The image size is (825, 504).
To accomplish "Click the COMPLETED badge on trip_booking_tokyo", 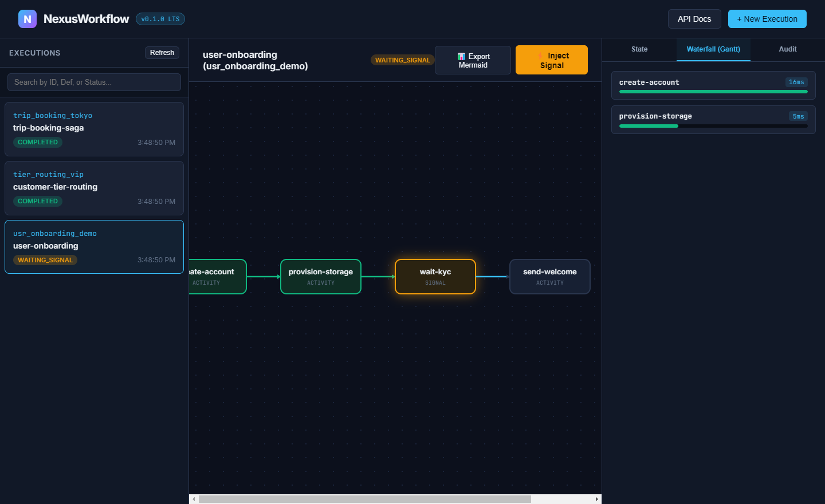I will (38, 142).
